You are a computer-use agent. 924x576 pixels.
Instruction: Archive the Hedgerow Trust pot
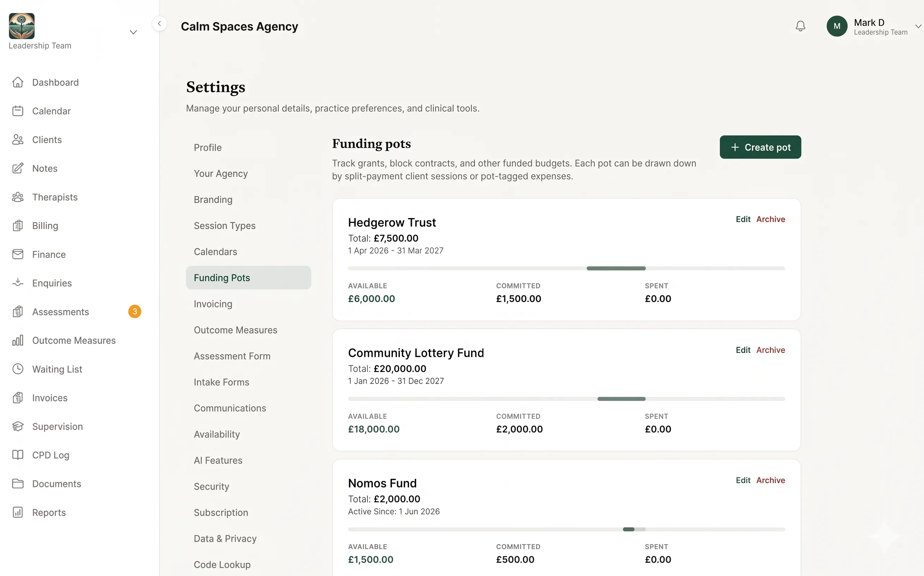point(771,219)
